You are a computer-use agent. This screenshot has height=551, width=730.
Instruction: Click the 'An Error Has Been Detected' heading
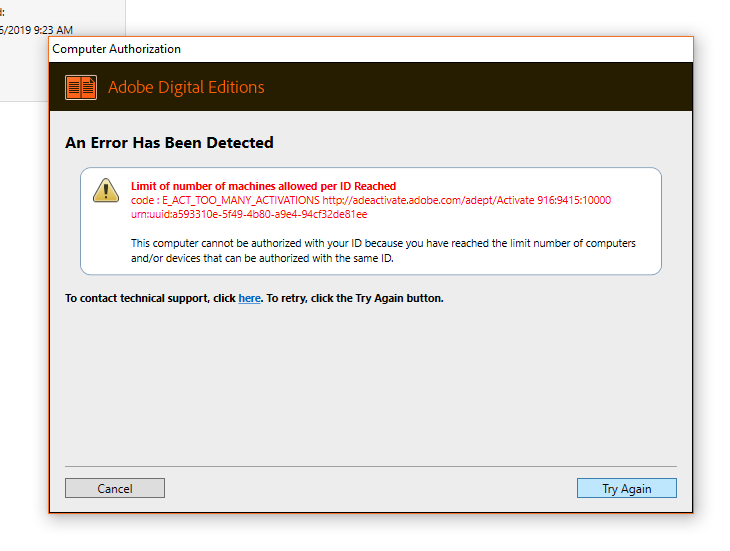169,142
